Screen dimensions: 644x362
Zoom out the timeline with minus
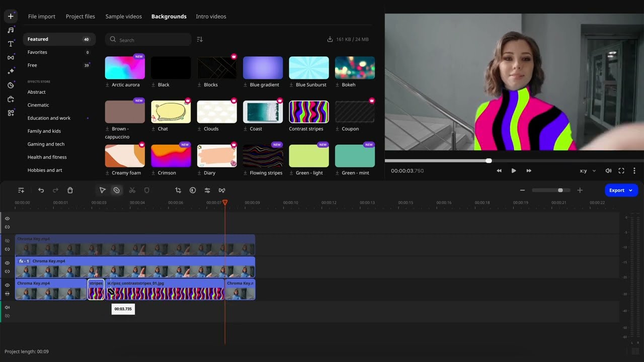pos(522,190)
